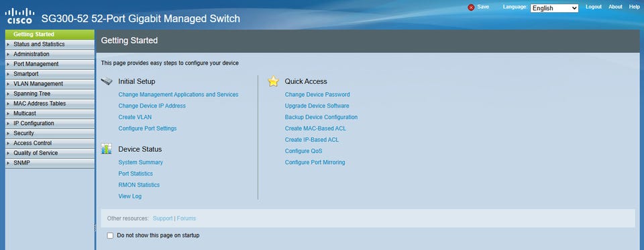
Task: Expand the Access Control arrow
Action: pos(8,142)
